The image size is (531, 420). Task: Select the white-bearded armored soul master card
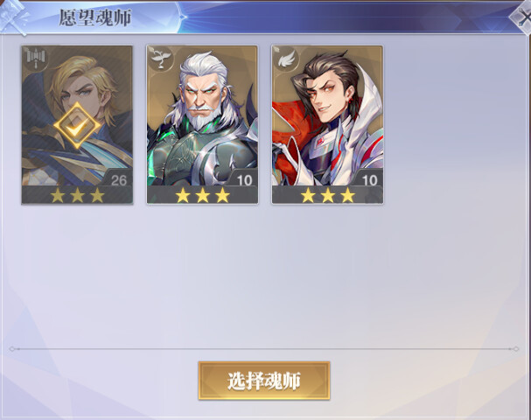(202, 125)
